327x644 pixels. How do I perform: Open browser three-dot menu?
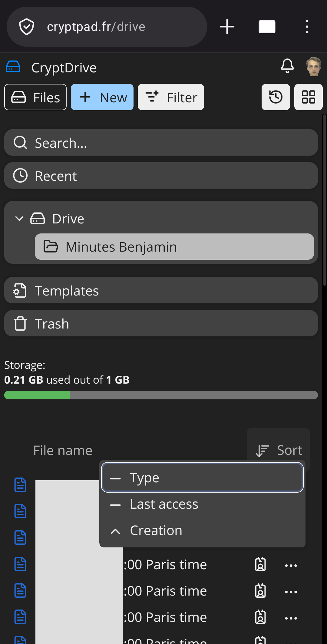(307, 27)
